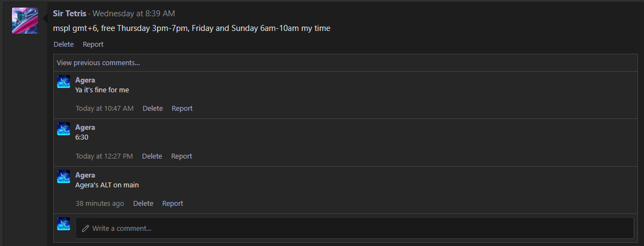The image size is (644, 246).
Task: Open the 'Today at 12:27 PM' timestamp
Action: [x=104, y=156]
